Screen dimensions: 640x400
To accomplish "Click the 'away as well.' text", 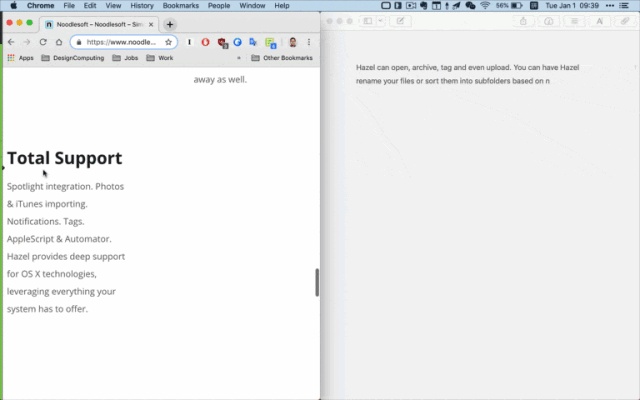I will click(x=220, y=80).
